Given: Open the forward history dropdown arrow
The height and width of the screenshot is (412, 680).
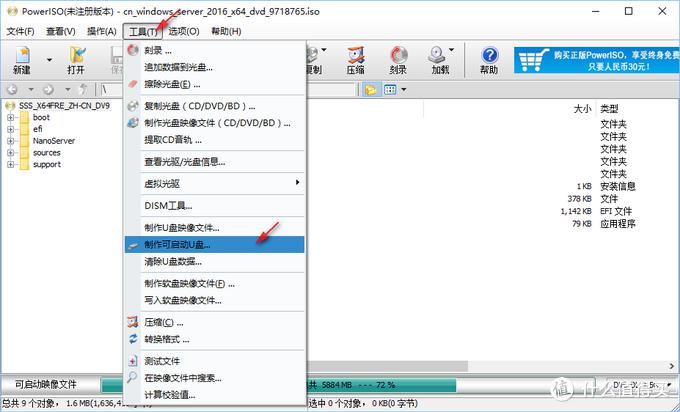Looking at the screenshot, I should click(67, 90).
